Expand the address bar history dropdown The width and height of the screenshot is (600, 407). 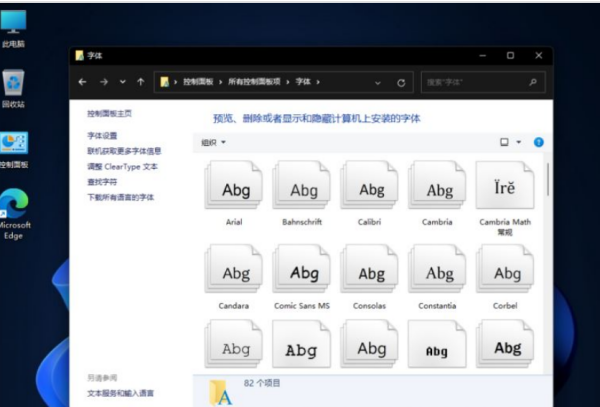pos(377,82)
